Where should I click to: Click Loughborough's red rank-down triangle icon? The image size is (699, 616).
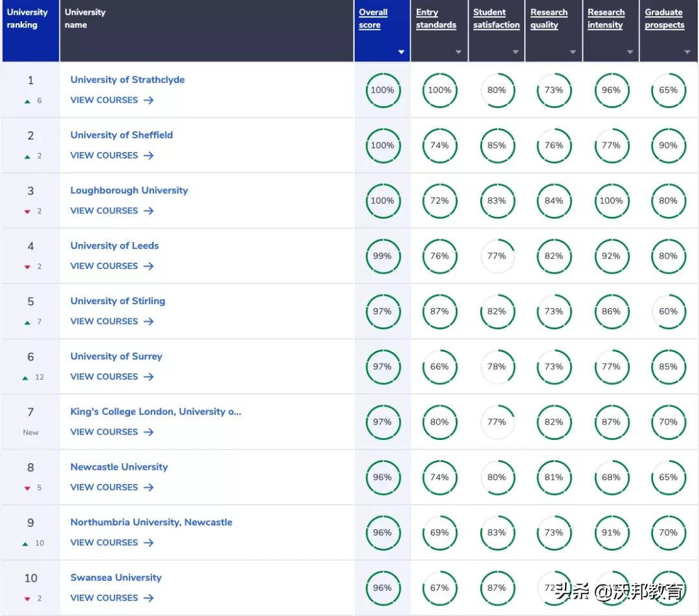[x=27, y=212]
